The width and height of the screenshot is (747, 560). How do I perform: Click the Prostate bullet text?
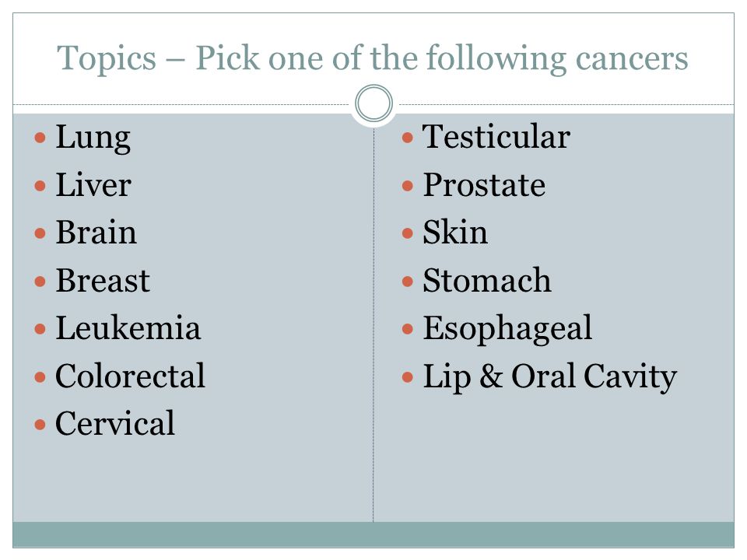[484, 185]
